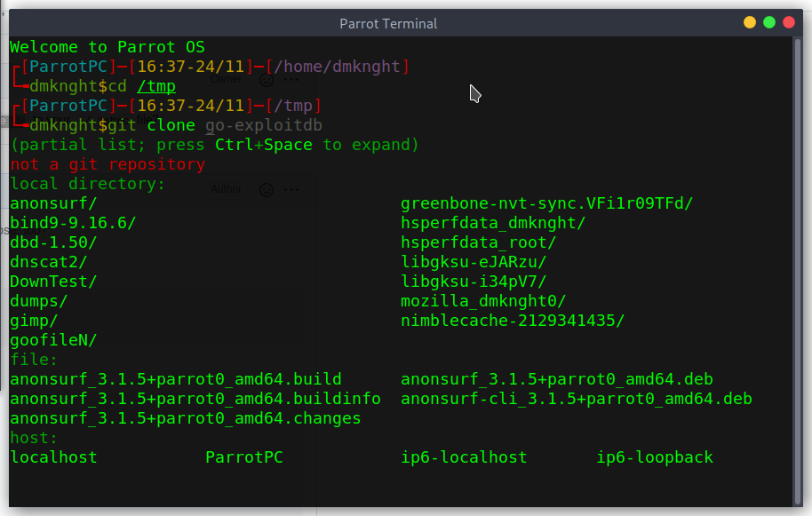Screen dimensions: 812x516
Task: Click the green maximize window button
Action: (769, 22)
